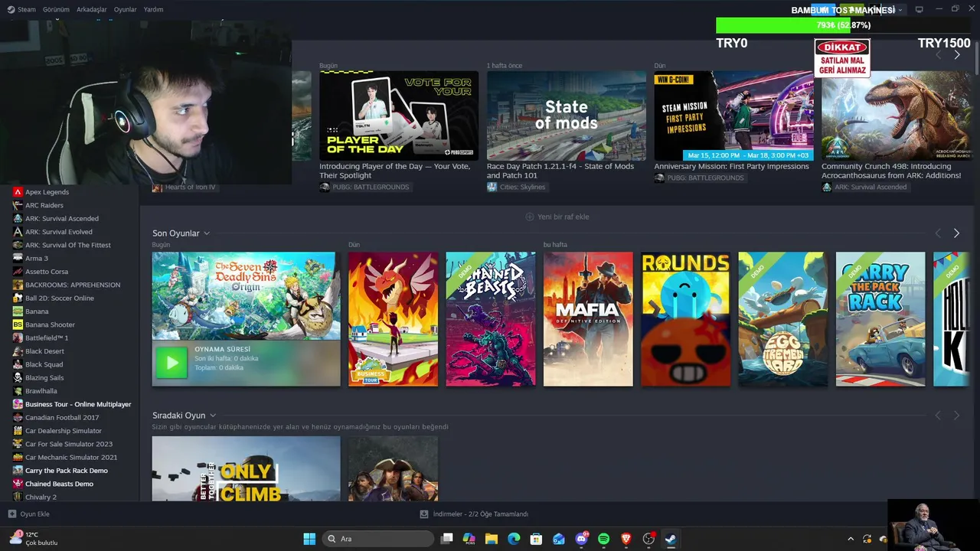The height and width of the screenshot is (551, 980).
Task: Select Ball 2D: Soccer Online
Action: click(x=60, y=298)
